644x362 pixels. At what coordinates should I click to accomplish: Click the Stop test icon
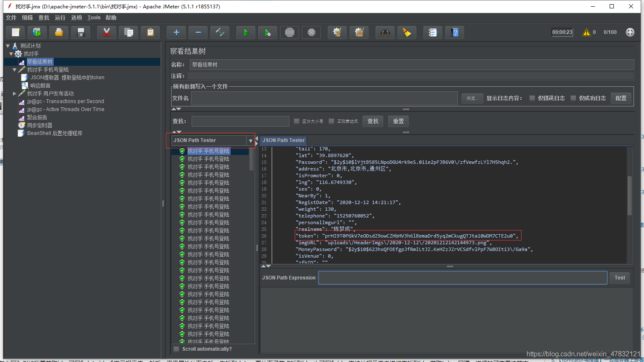coord(289,32)
